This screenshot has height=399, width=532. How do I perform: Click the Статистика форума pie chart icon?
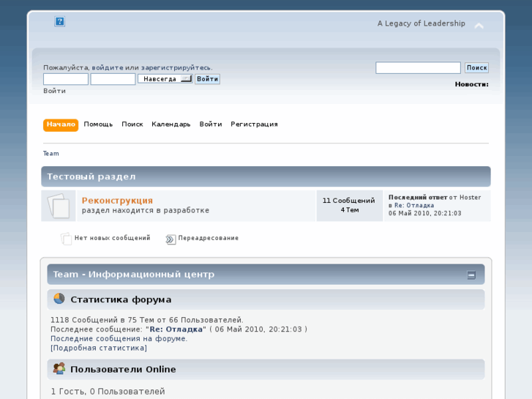tap(59, 299)
